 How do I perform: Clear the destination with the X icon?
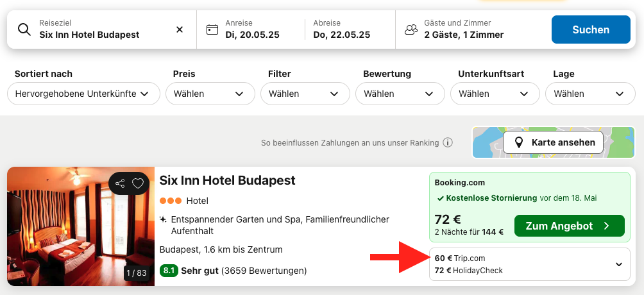click(x=180, y=29)
